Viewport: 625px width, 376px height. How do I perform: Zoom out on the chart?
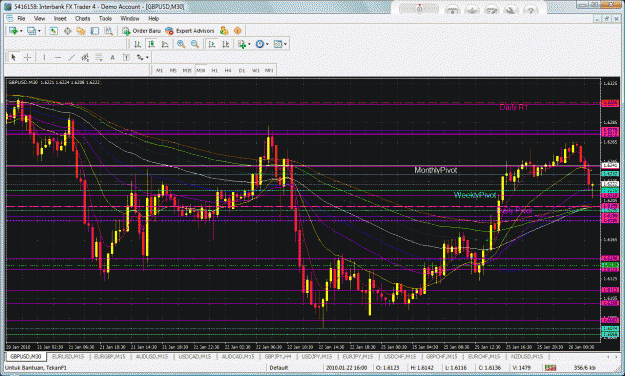(x=195, y=44)
